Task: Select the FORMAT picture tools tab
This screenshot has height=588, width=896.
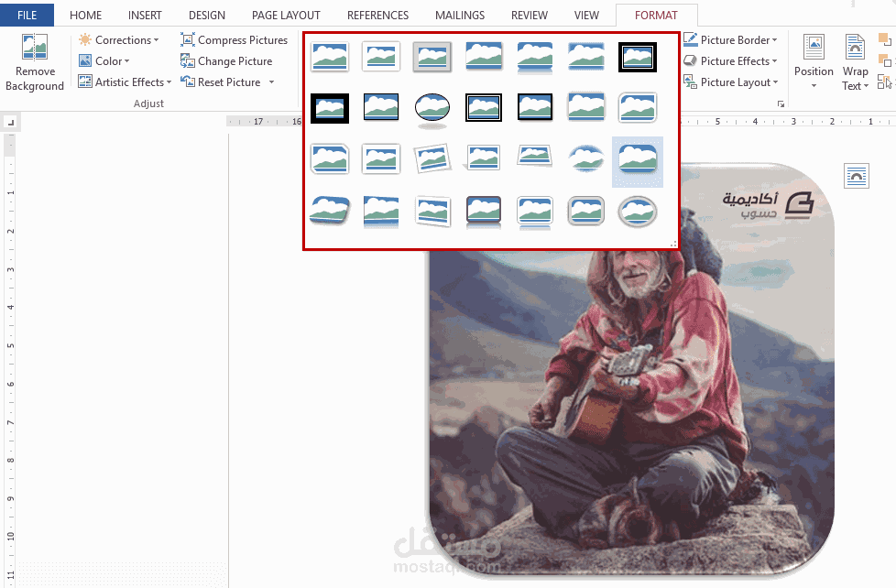Action: click(656, 16)
